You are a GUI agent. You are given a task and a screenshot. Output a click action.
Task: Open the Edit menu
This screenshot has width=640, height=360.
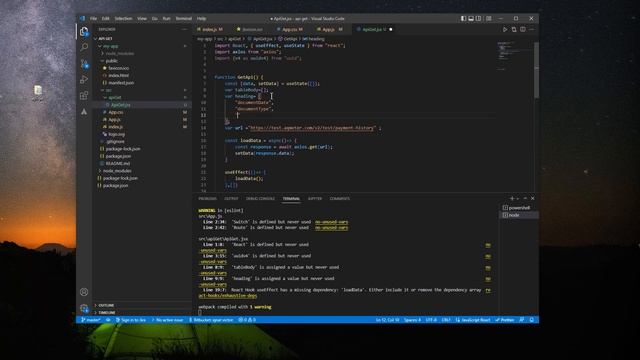[x=105, y=18]
